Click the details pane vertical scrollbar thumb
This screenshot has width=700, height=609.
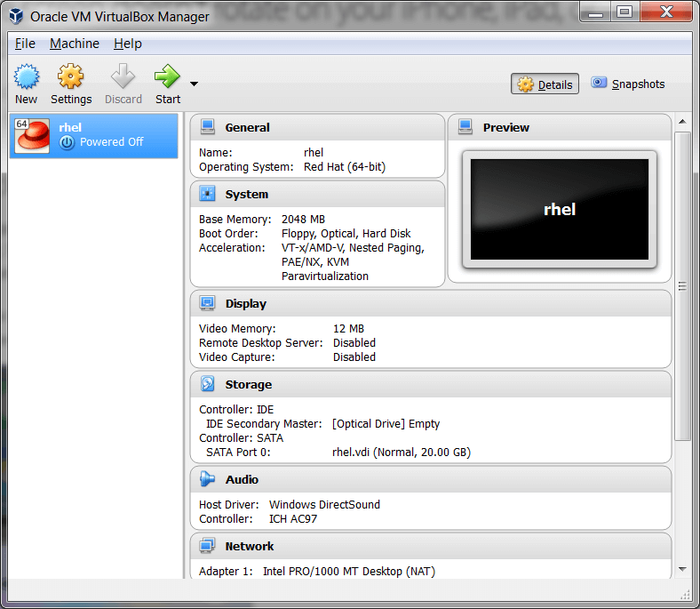682,286
